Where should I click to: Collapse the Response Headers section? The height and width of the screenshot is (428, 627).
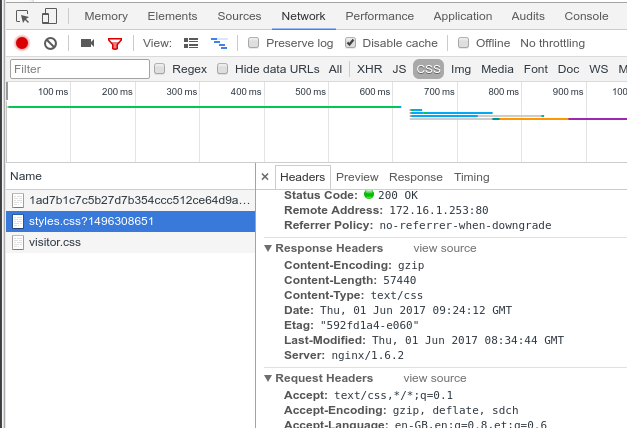[x=268, y=248]
